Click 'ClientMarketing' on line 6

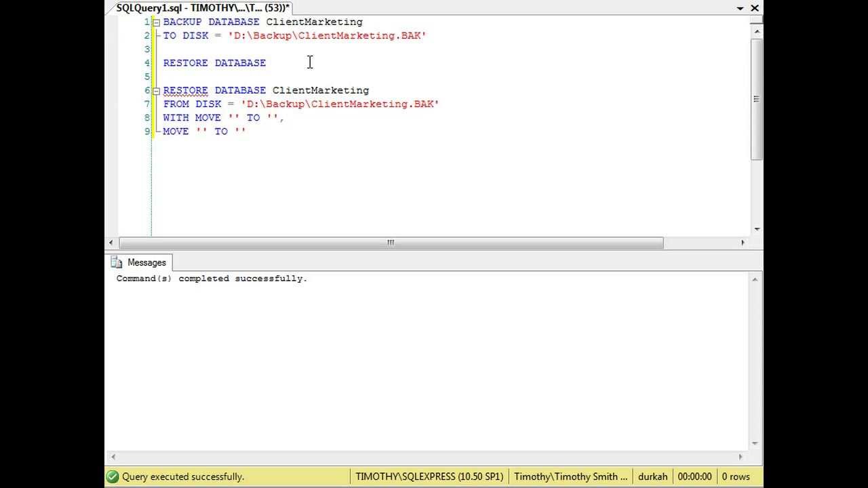tap(321, 91)
